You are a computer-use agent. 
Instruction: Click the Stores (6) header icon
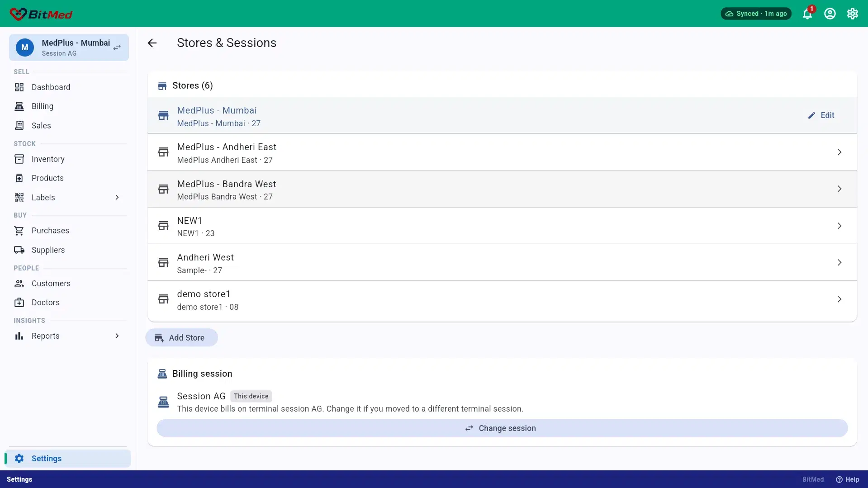point(162,86)
